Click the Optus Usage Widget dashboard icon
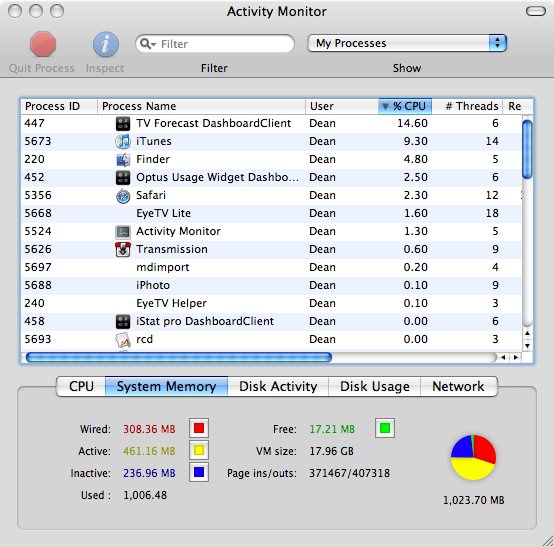 click(123, 177)
